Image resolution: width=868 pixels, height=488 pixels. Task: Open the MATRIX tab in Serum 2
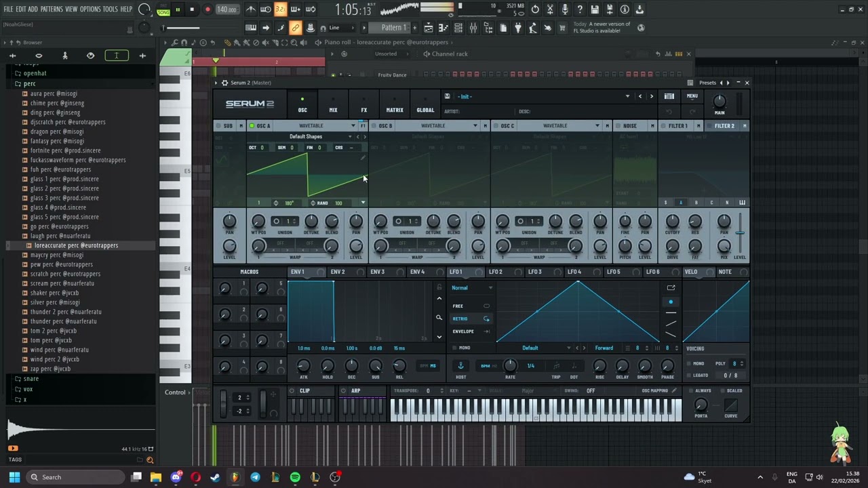click(395, 106)
